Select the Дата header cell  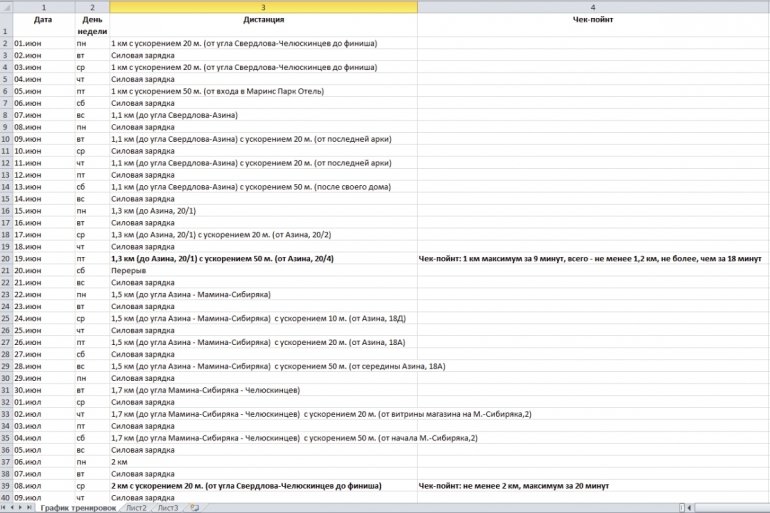42,19
